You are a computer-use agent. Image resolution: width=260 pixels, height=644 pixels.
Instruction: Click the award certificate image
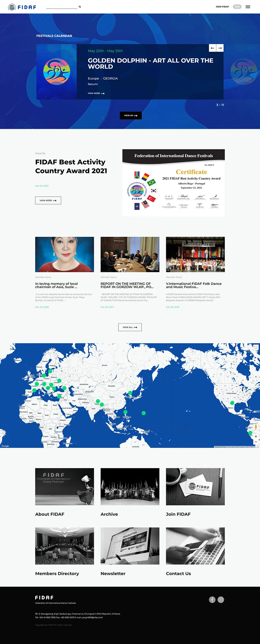173,183
